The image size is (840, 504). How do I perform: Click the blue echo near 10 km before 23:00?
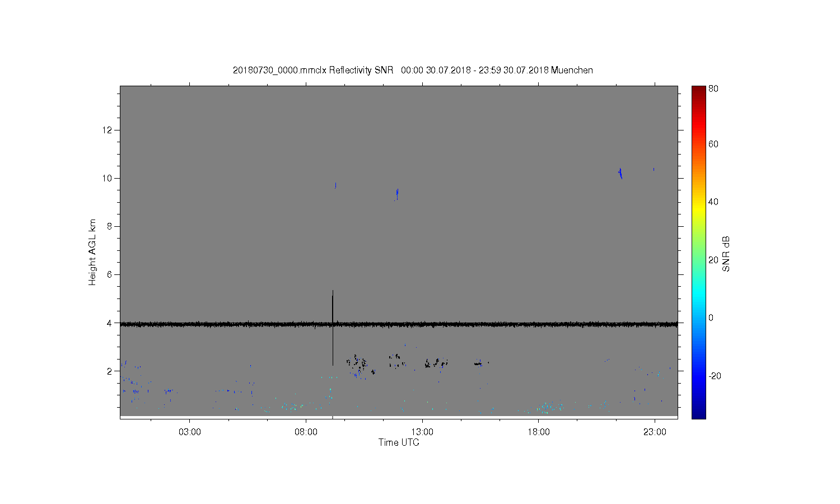pos(620,173)
